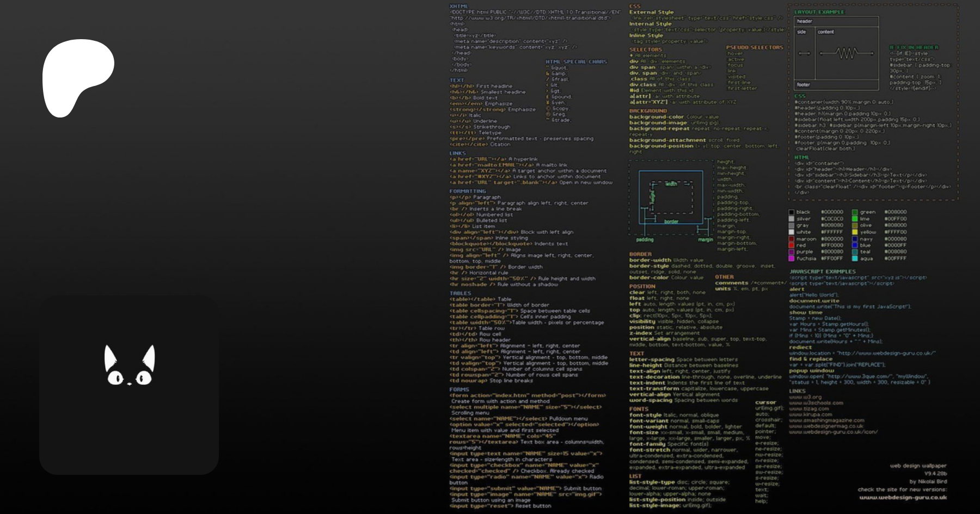Click the lime green color swatch

click(855, 219)
